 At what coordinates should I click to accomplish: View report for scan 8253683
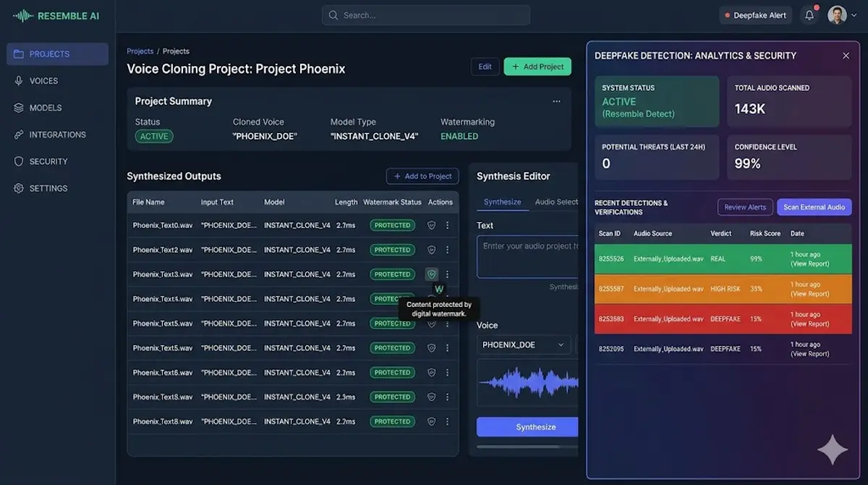pyautogui.click(x=809, y=324)
